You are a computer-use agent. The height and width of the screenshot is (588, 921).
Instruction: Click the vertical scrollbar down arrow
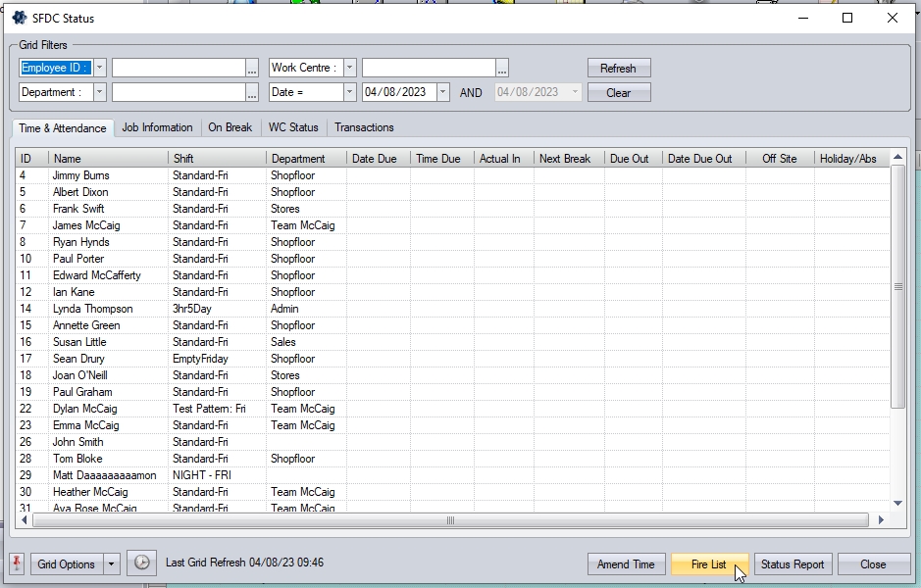pos(897,503)
